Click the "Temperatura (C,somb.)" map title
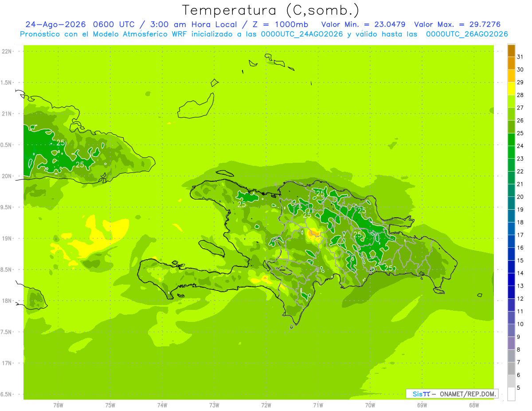Image resolution: width=532 pixels, height=411 pixels. (270, 10)
